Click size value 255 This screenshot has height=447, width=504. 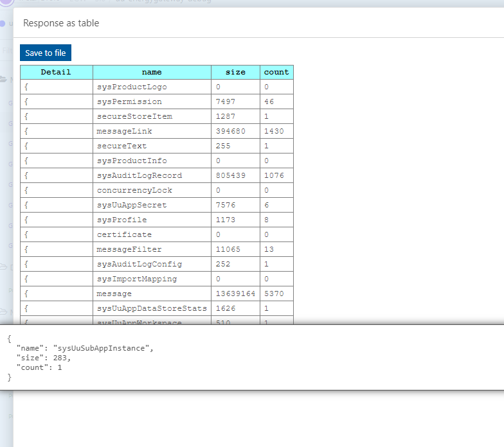point(223,146)
